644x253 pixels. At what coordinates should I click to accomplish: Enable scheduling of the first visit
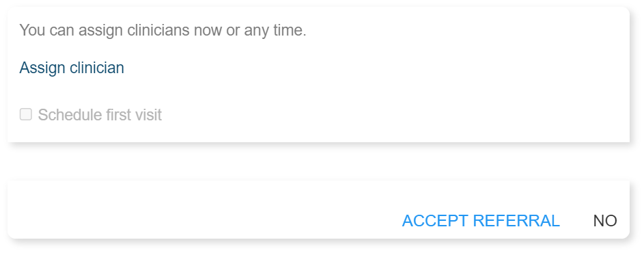[x=26, y=114]
